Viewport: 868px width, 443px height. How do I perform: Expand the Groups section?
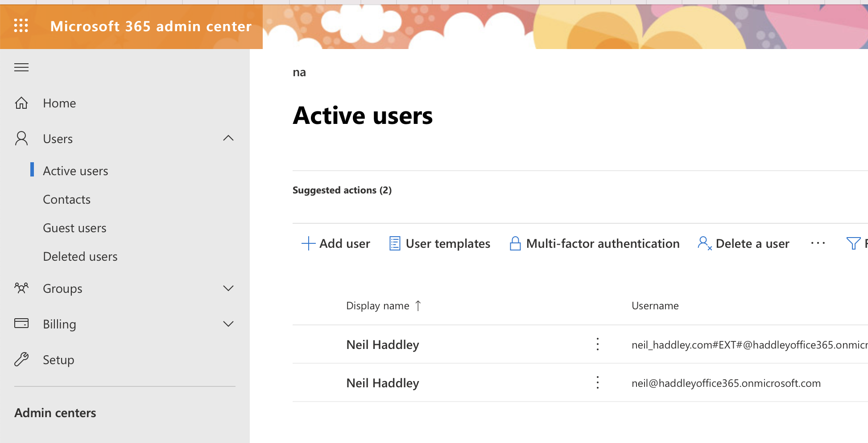coord(228,288)
